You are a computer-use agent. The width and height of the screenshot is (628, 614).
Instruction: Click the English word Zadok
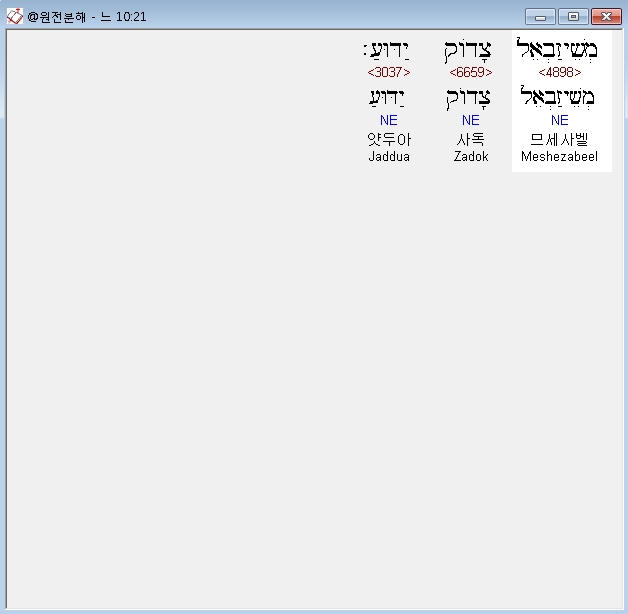click(471, 156)
